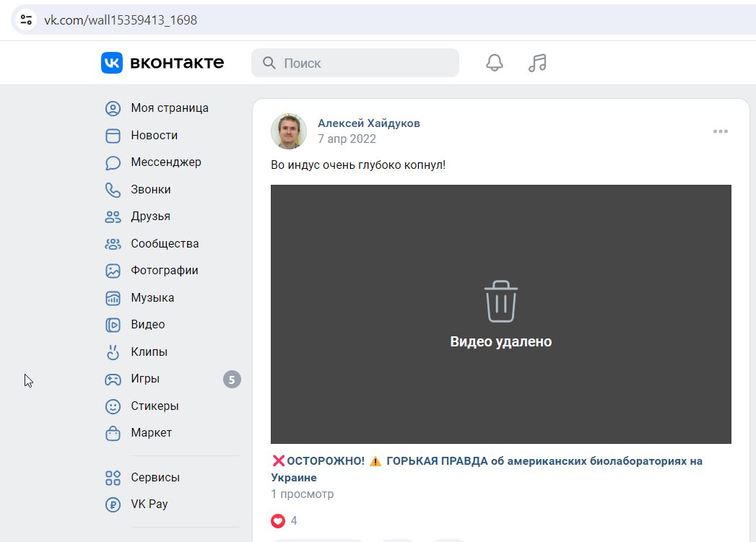The height and width of the screenshot is (542, 756).
Task: Open Музыка sidebar link
Action: (x=152, y=298)
